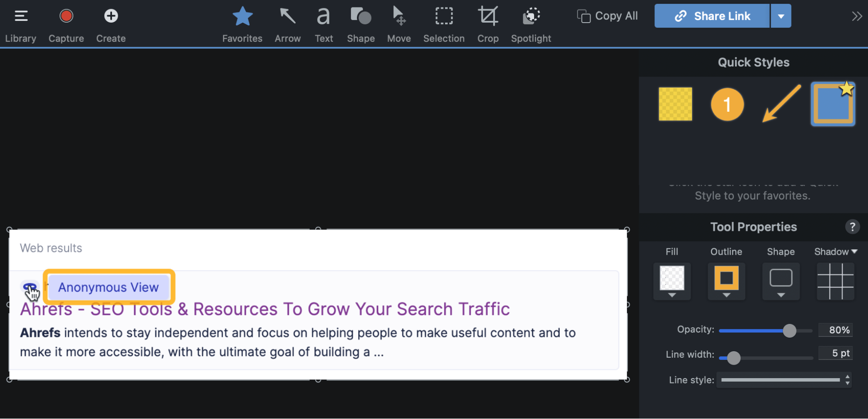Image resolution: width=868 pixels, height=419 pixels.
Task: Start a new Capture
Action: click(x=66, y=25)
